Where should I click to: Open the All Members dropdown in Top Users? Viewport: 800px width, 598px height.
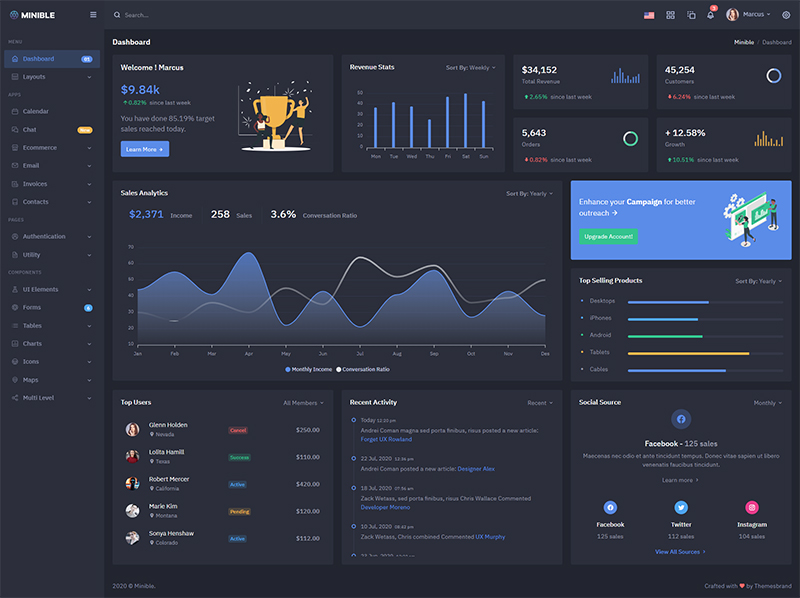tap(303, 403)
